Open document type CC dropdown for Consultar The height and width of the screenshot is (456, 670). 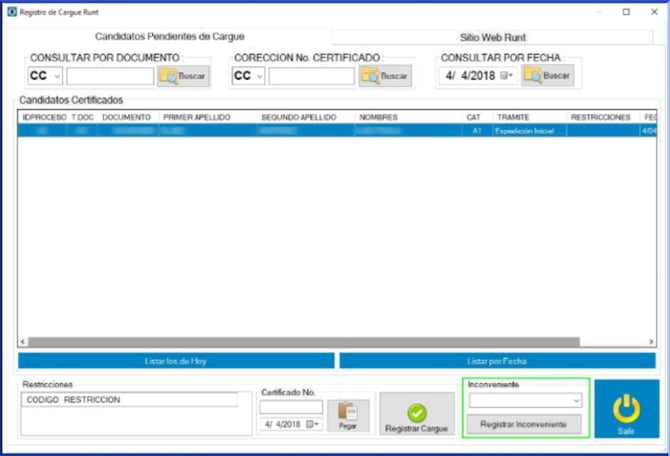pos(45,76)
